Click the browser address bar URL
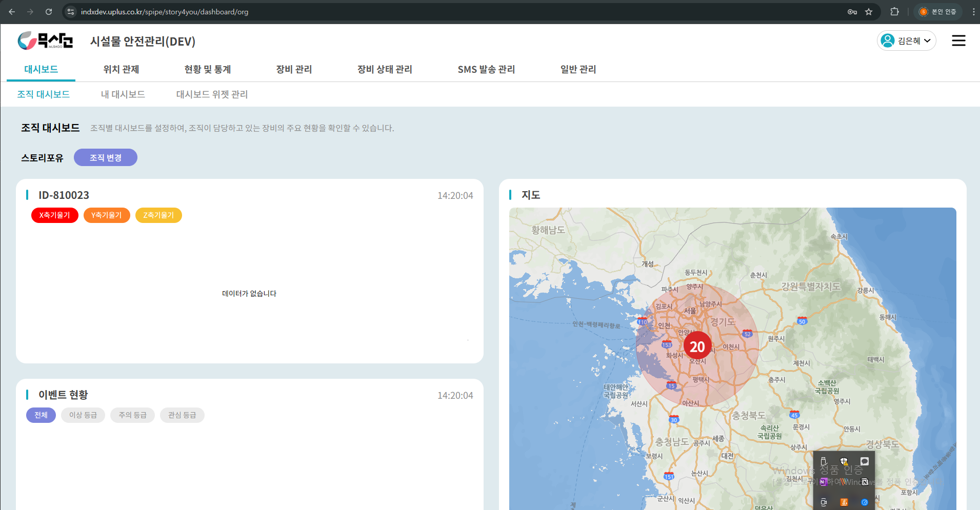This screenshot has width=980, height=510. tap(165, 12)
